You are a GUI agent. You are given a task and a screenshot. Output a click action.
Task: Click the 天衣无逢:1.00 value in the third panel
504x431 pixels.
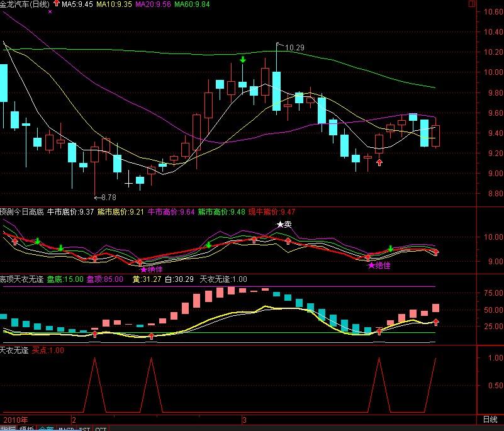[223, 279]
